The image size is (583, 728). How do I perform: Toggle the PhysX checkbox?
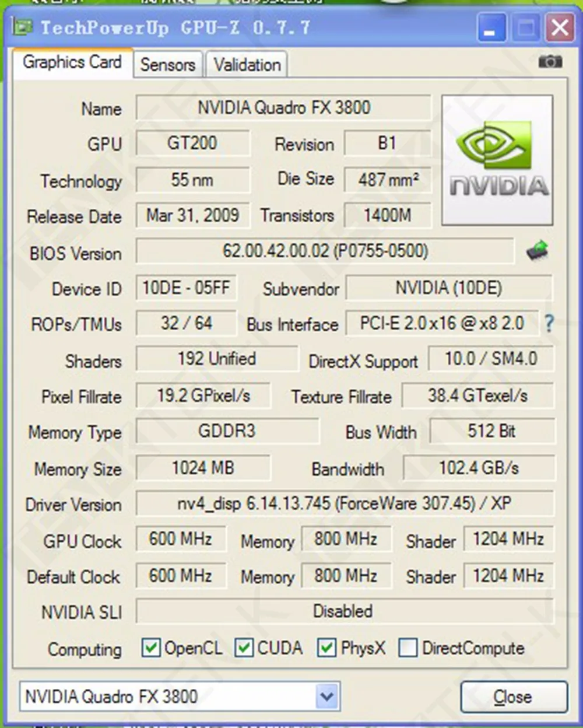point(327,647)
